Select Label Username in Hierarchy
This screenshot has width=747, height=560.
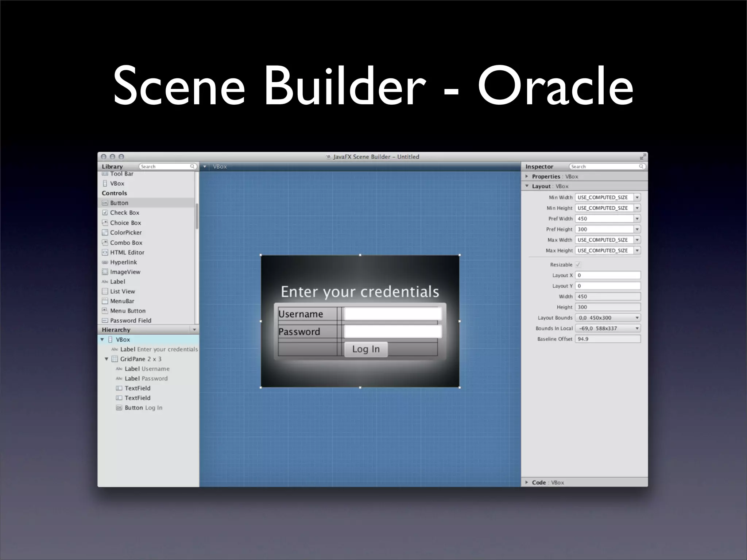147,369
